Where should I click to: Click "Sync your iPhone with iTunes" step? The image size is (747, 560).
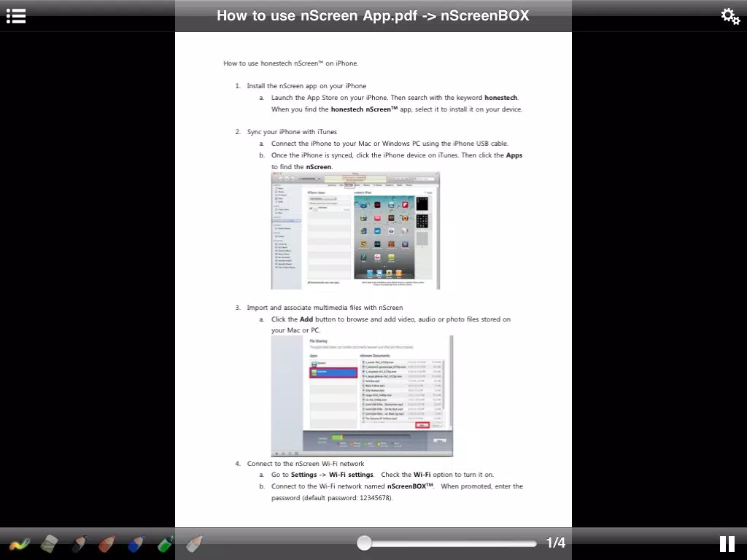(x=292, y=132)
